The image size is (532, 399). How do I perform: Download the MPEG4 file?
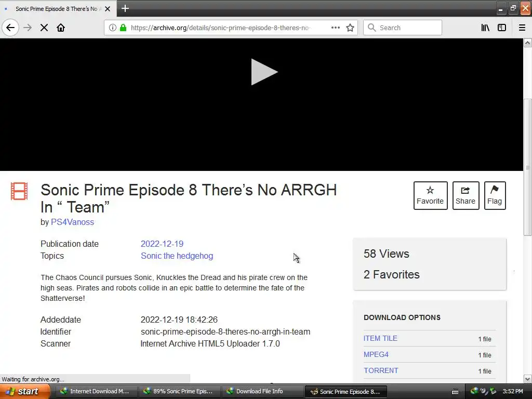(376, 354)
